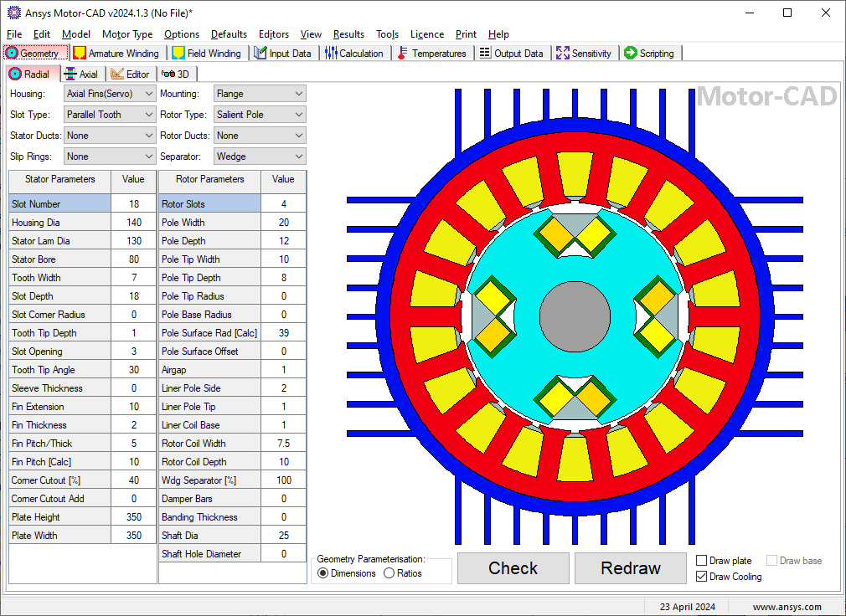
Task: Click the Sensitivity tab icon
Action: (x=562, y=53)
